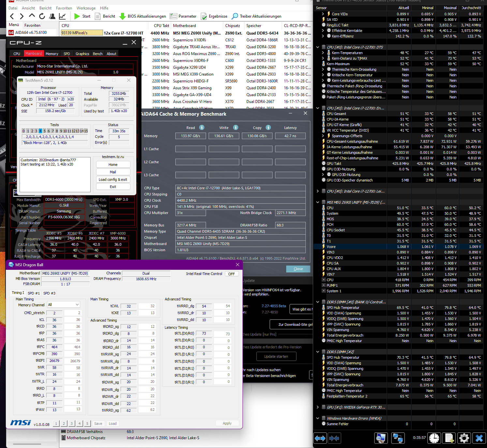Open the Werkzeuge menu in AIDA64
Image resolution: width=487 pixels, height=448 pixels.
pyautogui.click(x=86, y=8)
